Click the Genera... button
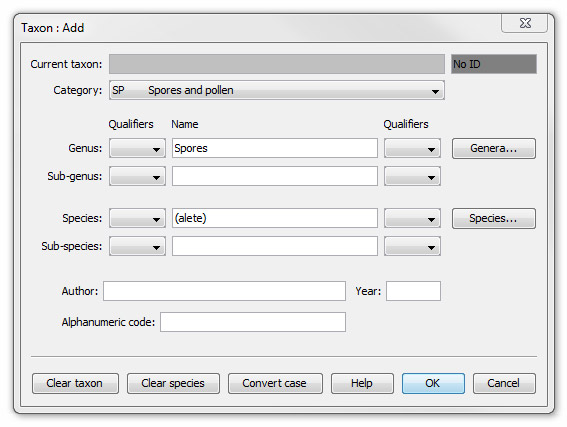567x427 pixels. coord(494,148)
